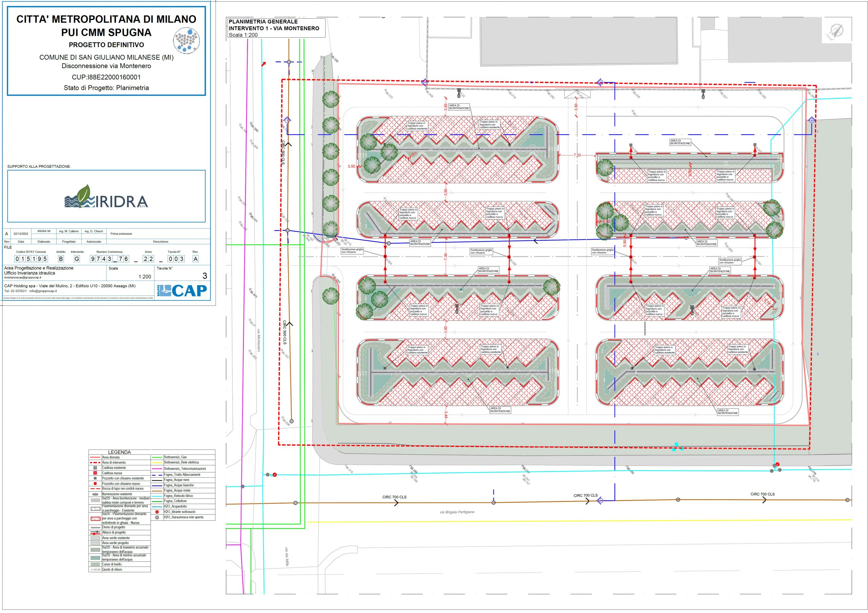The image size is (868, 613).
Task: Click 'COMUNE DI SAN GIULIANO MILANESE (MI)'
Action: pyautogui.click(x=106, y=57)
